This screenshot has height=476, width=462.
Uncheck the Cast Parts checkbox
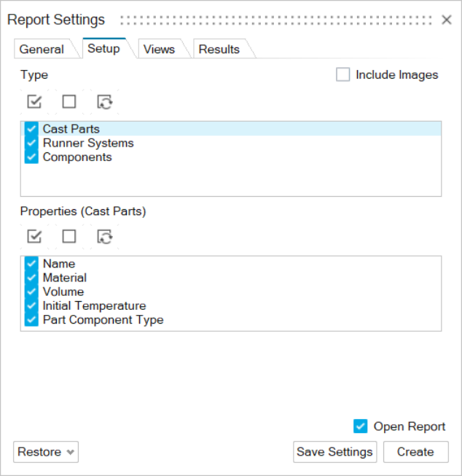(x=31, y=129)
